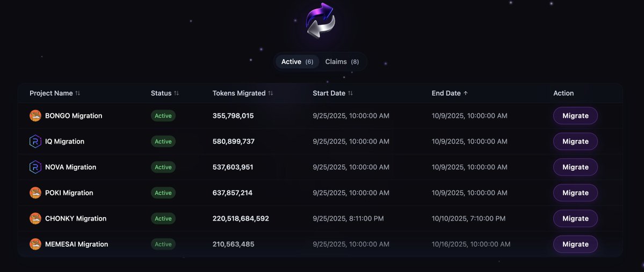This screenshot has height=272, width=644.
Task: Switch to the Active tab
Action: tap(297, 62)
